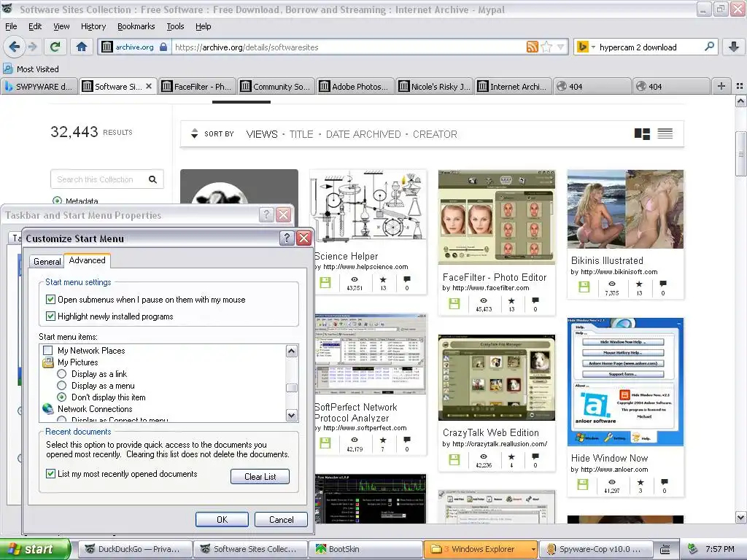
Task: Confirm with the OK button
Action: 222,519
